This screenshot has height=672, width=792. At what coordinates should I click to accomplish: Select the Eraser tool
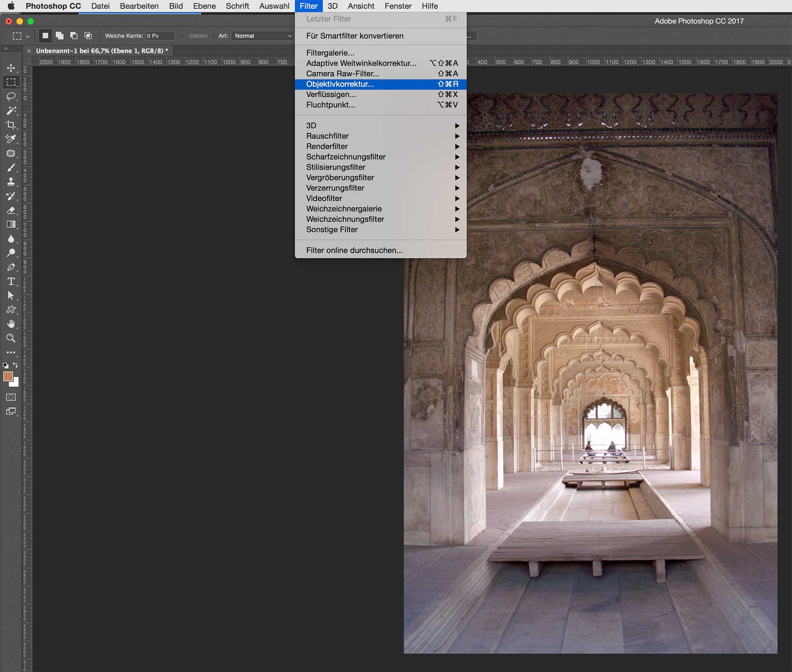(11, 210)
